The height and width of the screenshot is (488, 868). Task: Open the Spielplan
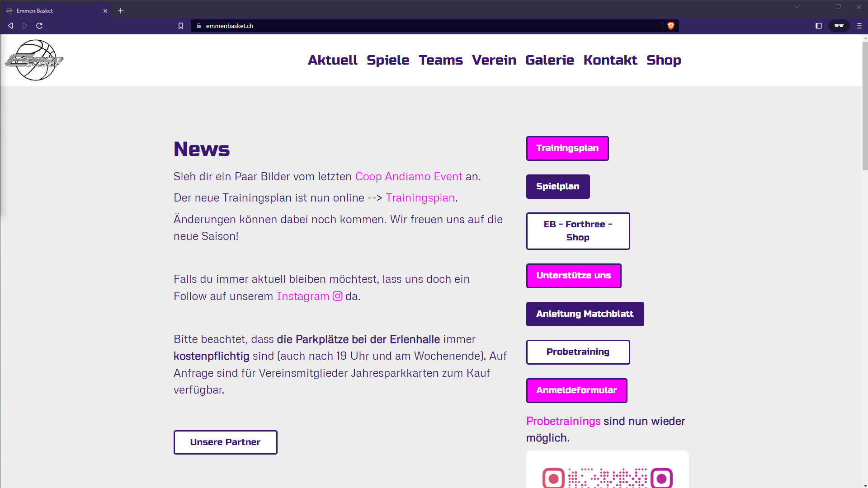[x=557, y=186]
